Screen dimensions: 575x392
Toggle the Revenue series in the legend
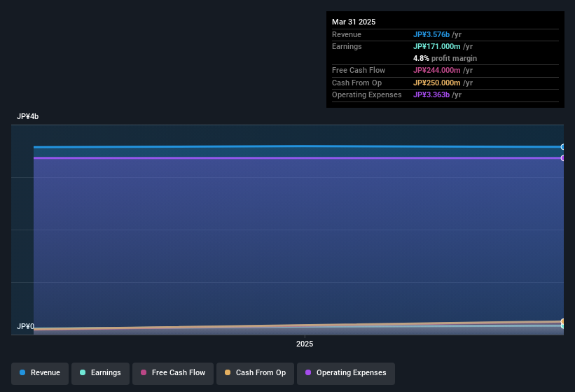point(40,373)
